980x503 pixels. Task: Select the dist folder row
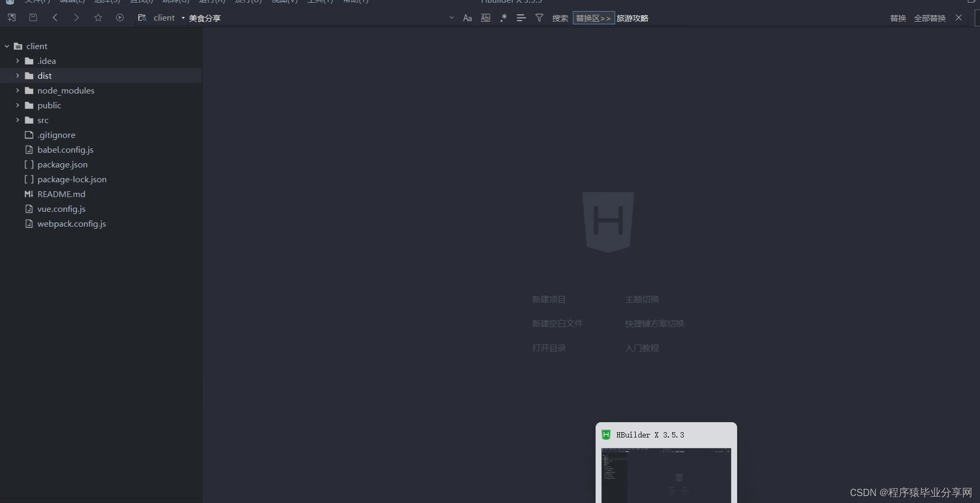pos(101,76)
